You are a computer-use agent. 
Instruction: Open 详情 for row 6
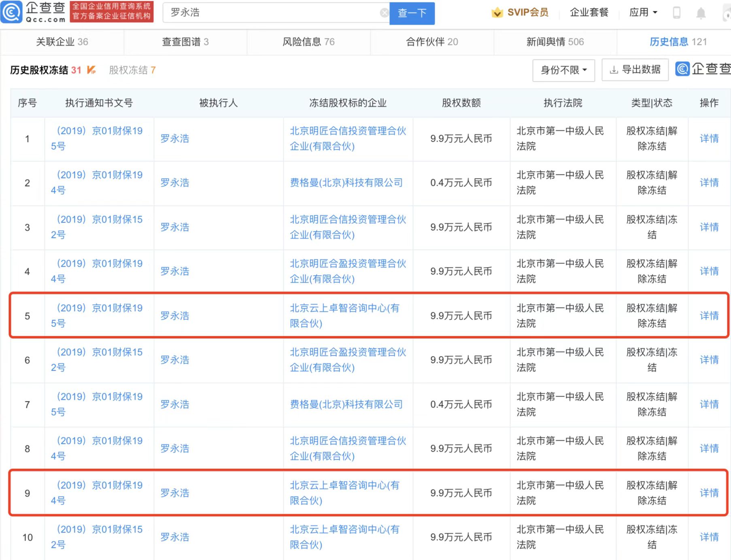709,360
